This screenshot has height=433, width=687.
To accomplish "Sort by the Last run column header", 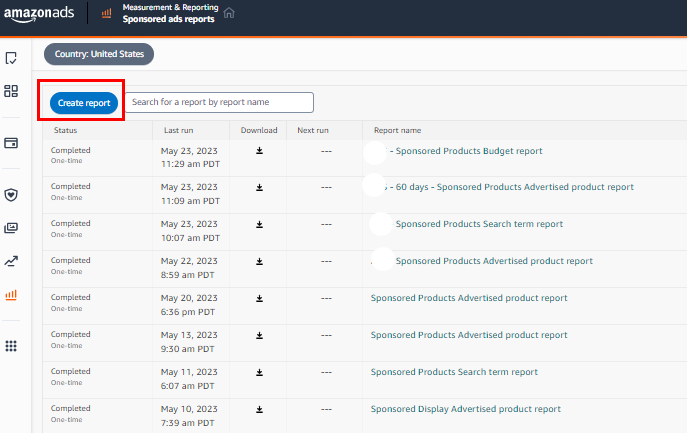I will coord(178,130).
